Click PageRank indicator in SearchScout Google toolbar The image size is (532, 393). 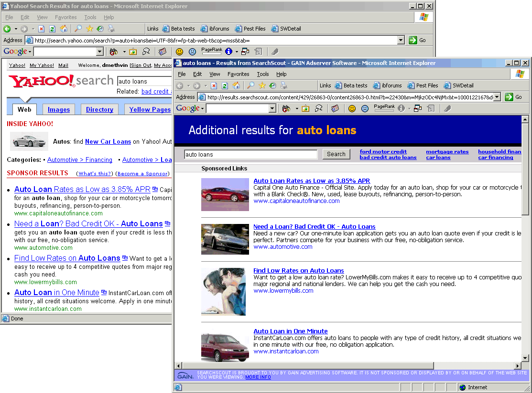[x=384, y=108]
